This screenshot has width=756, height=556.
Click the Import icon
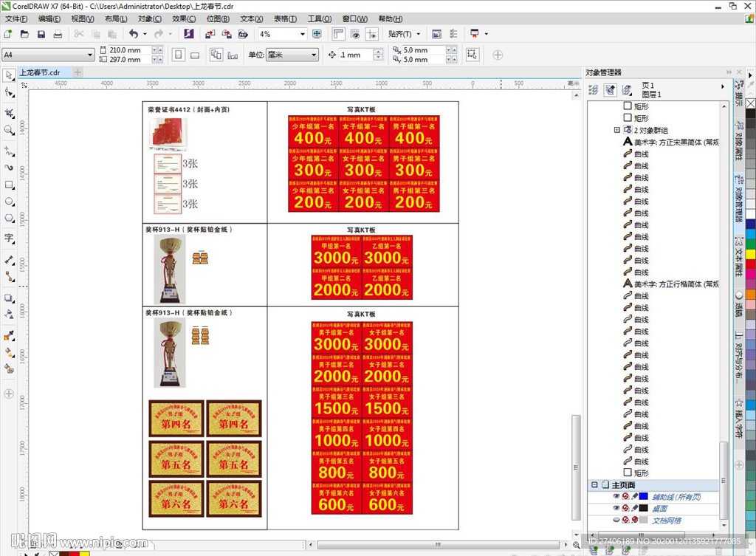pyautogui.click(x=210, y=34)
